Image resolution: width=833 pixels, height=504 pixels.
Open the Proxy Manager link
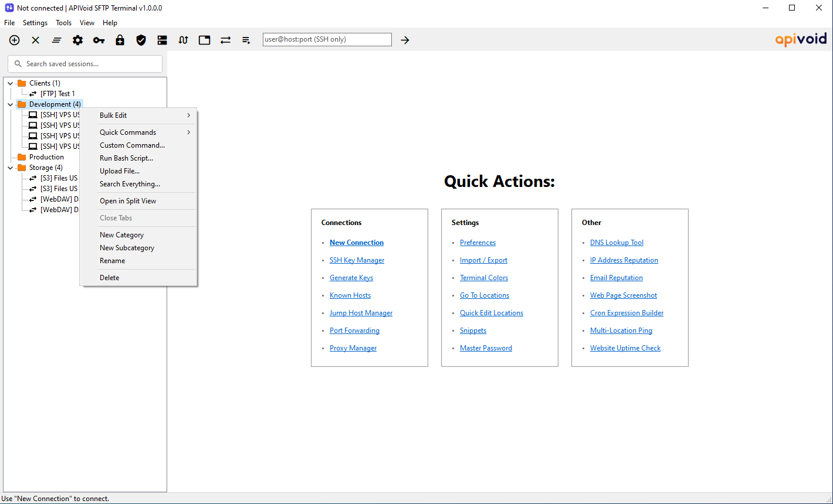(x=353, y=348)
